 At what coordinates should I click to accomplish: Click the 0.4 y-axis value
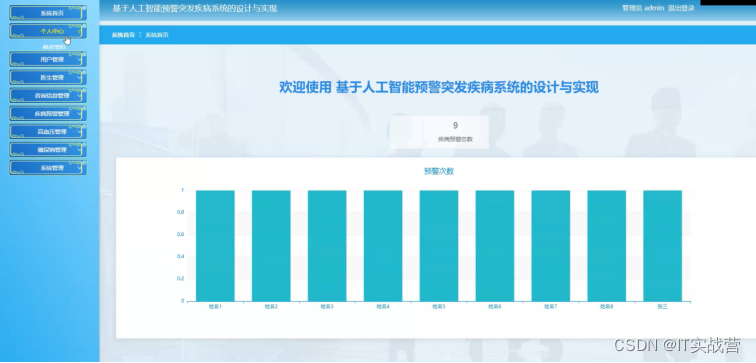pos(180,256)
